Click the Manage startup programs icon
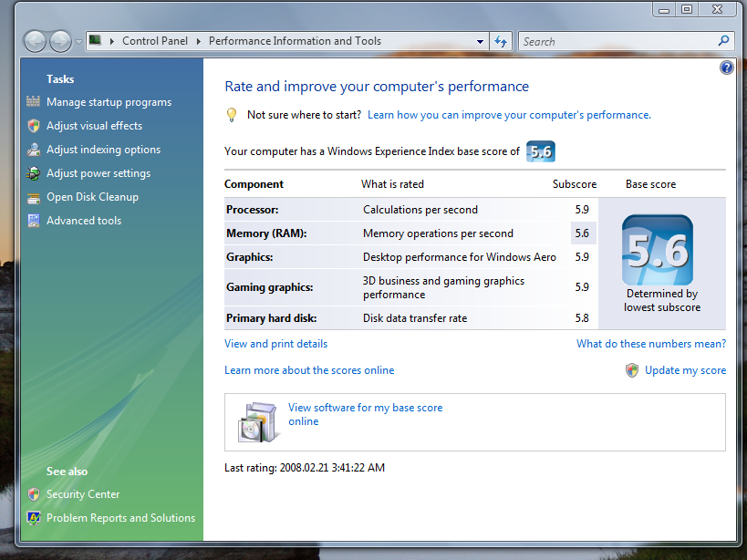The image size is (747, 560). click(34, 102)
